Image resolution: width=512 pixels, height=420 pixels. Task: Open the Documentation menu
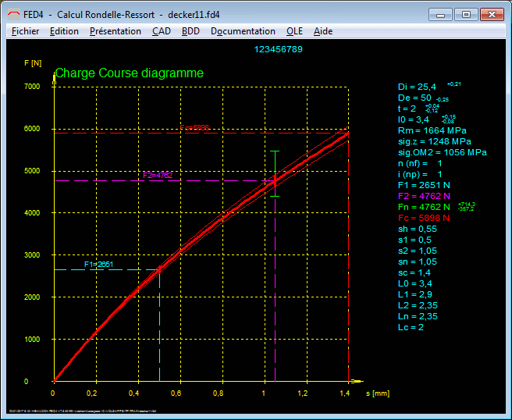243,31
